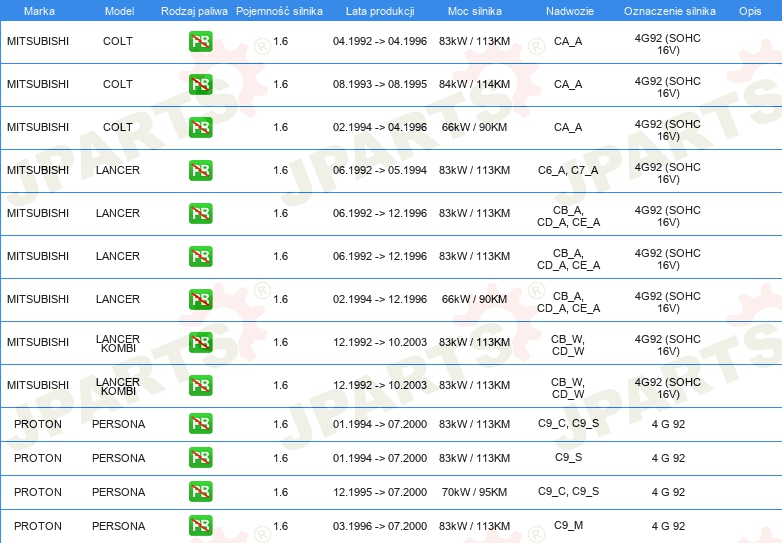Click the 84kW / 114KM power value
Screen dimensions: 782x543
coord(474,84)
